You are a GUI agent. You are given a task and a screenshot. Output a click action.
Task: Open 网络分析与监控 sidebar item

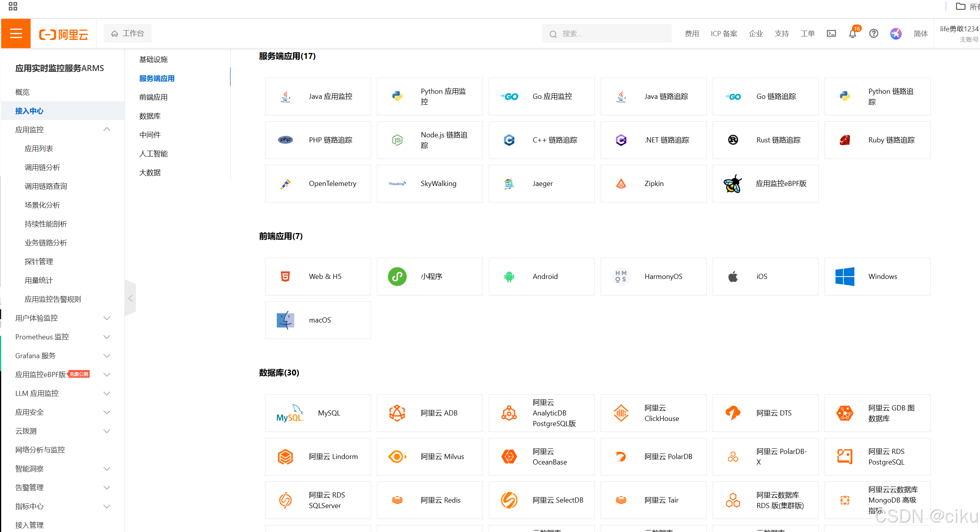(40, 450)
